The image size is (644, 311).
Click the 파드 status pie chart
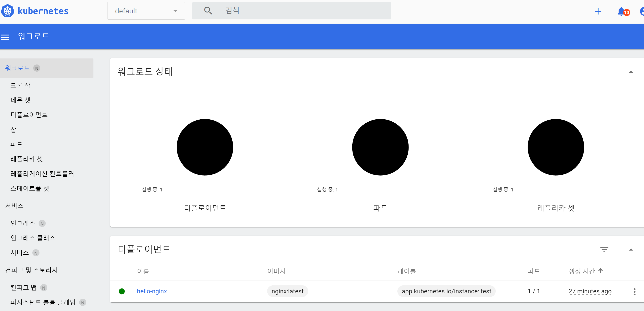click(x=380, y=147)
